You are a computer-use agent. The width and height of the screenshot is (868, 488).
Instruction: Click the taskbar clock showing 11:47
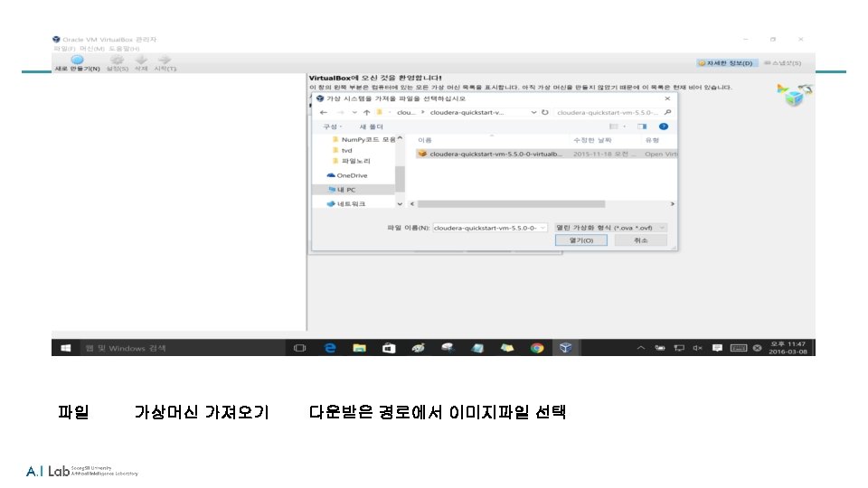788,347
